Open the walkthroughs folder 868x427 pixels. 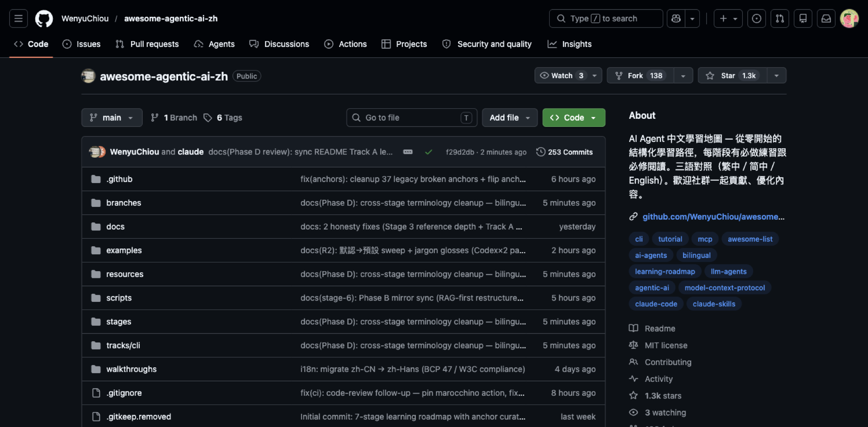pos(131,369)
